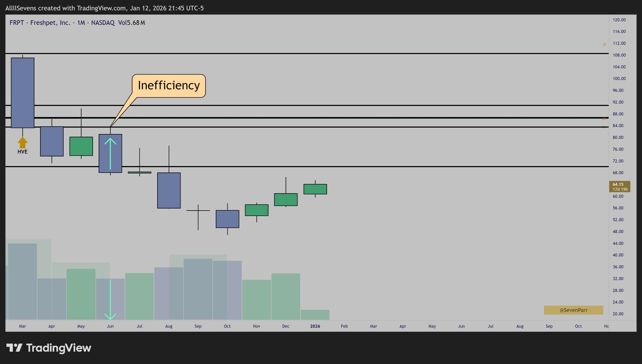
Task: Click the December green volume bar
Action: (x=286, y=296)
